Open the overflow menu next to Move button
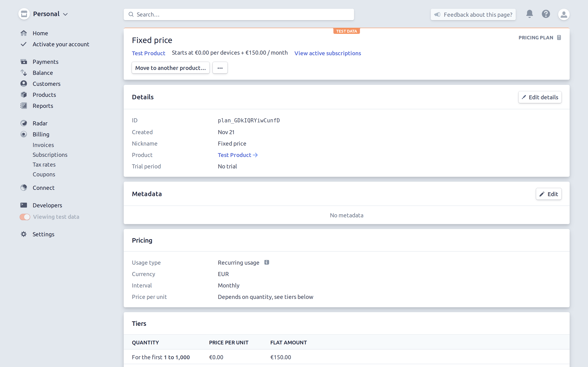Image resolution: width=588 pixels, height=367 pixels. (220, 68)
